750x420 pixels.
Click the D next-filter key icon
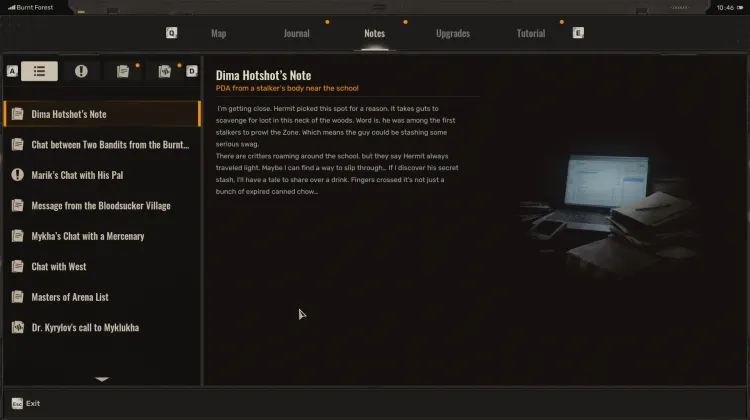point(191,71)
